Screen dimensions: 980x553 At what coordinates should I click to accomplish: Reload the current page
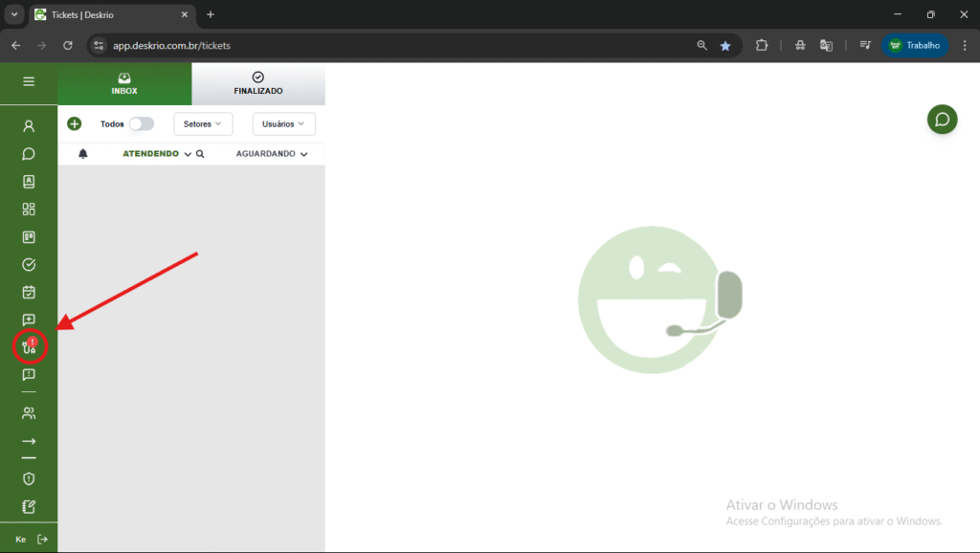(x=68, y=45)
